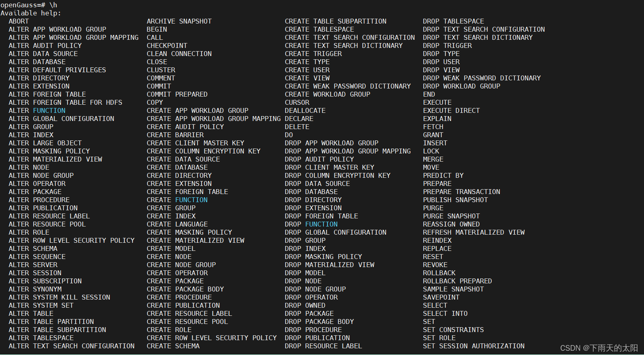This screenshot has height=356, width=644.
Task: Select the ABORT command text
Action: (x=19, y=21)
